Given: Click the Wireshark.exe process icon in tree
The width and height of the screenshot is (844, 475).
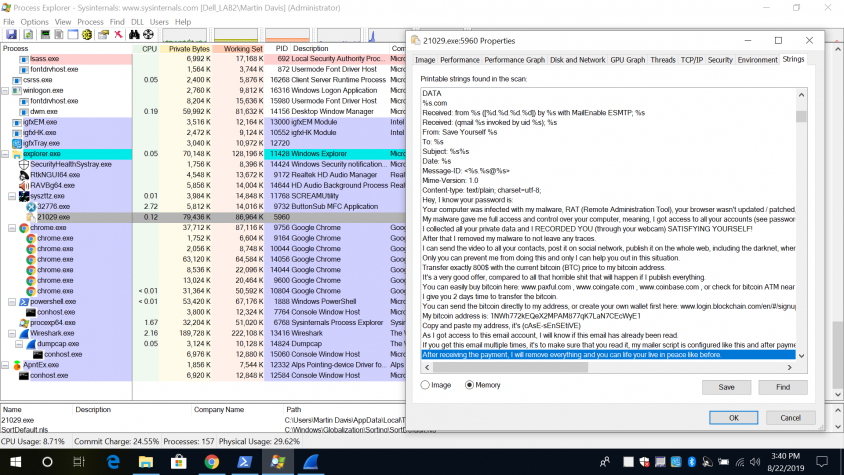Looking at the screenshot, I should [x=24, y=333].
